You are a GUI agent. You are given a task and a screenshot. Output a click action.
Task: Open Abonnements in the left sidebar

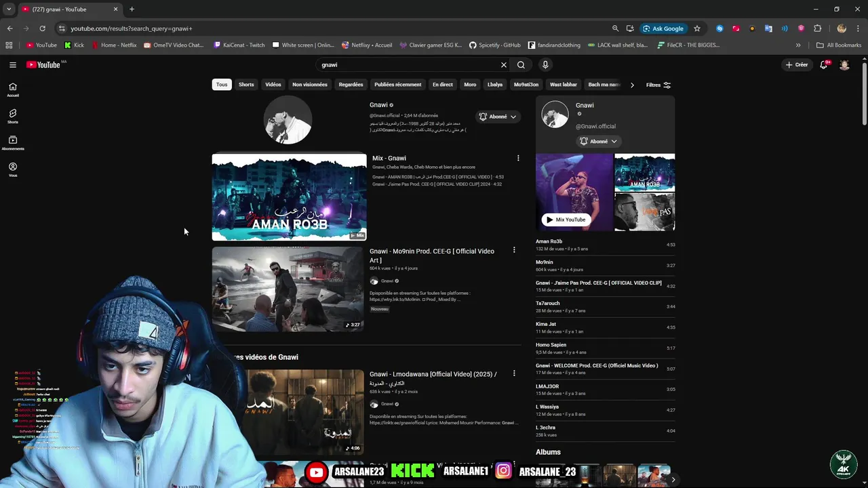[x=13, y=143]
